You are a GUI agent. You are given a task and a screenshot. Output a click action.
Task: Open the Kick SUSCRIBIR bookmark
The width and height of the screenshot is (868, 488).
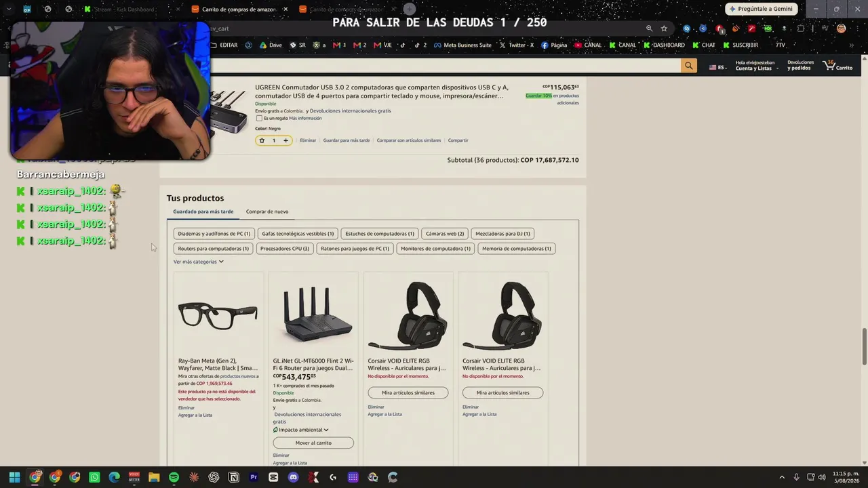[741, 45]
